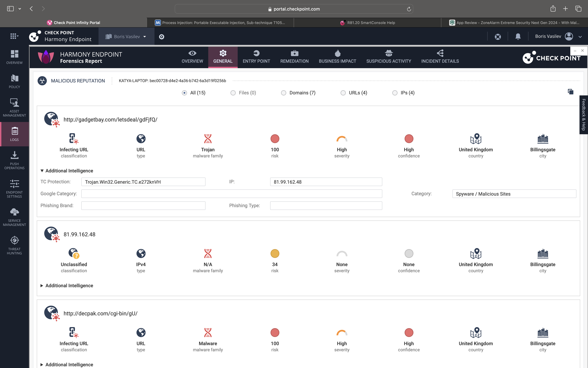
Task: Open the Suspicious Activity tab
Action: click(389, 57)
